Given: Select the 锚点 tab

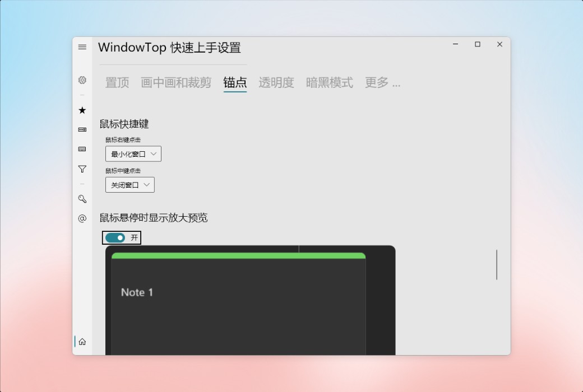Looking at the screenshot, I should tap(235, 82).
